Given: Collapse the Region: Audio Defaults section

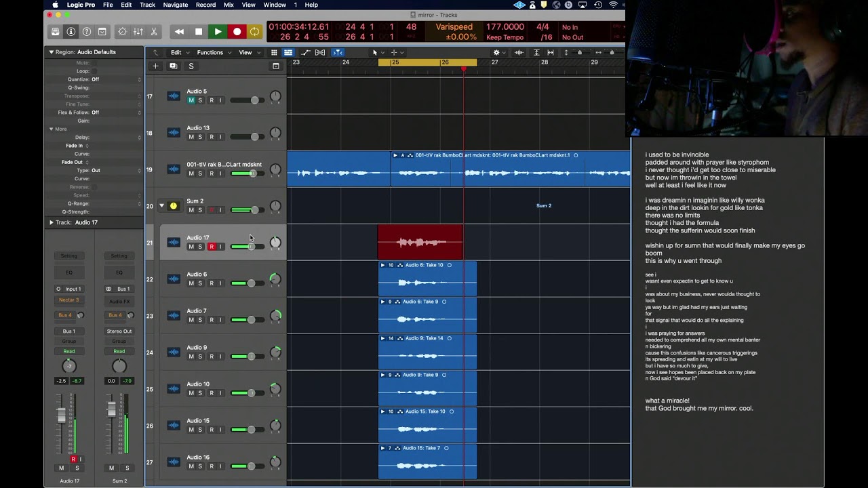Looking at the screenshot, I should 51,52.
